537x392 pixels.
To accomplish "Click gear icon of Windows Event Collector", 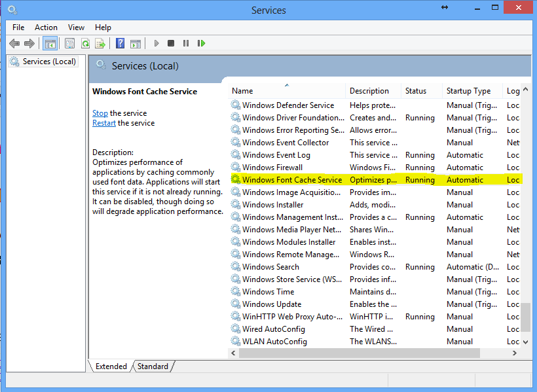I will pos(235,142).
